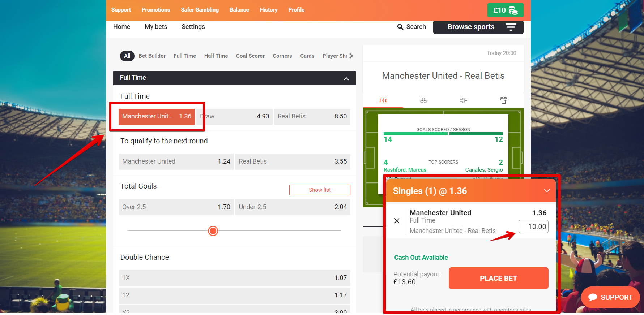This screenshot has width=644, height=315.
Task: Open History page
Action: pyautogui.click(x=269, y=10)
